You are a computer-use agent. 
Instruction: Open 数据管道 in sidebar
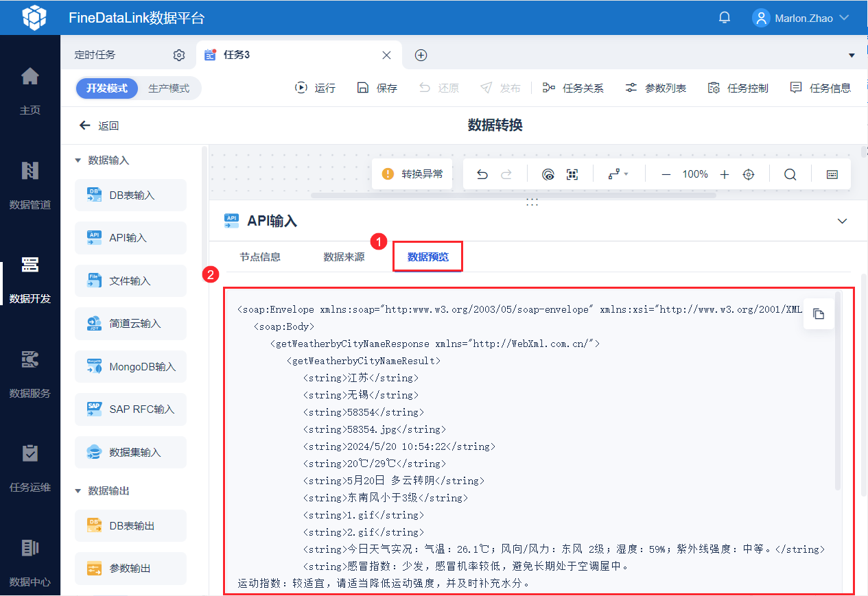click(30, 185)
